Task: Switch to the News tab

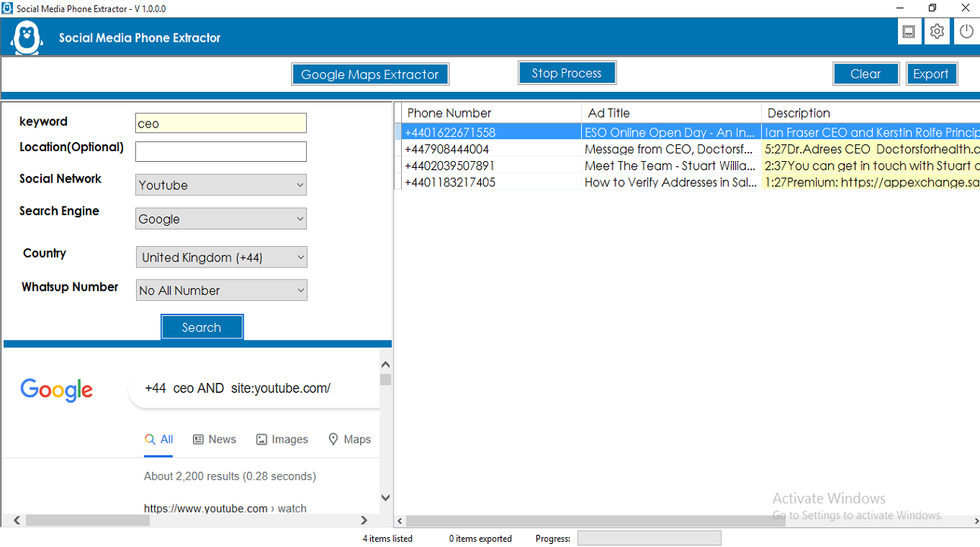Action: [214, 439]
